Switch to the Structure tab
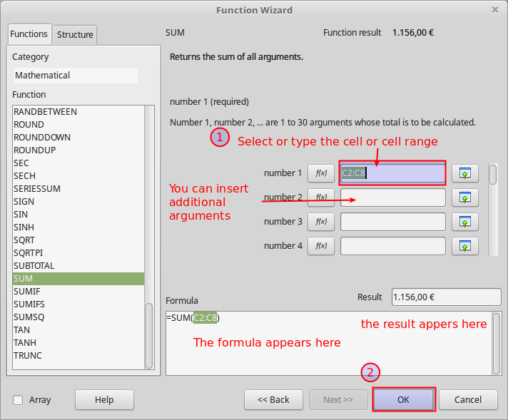 click(x=75, y=35)
